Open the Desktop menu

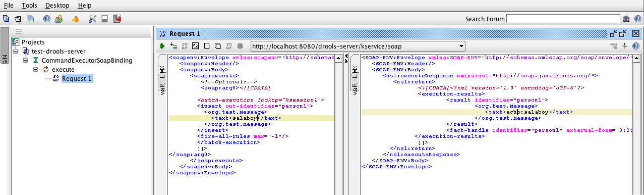57,6
